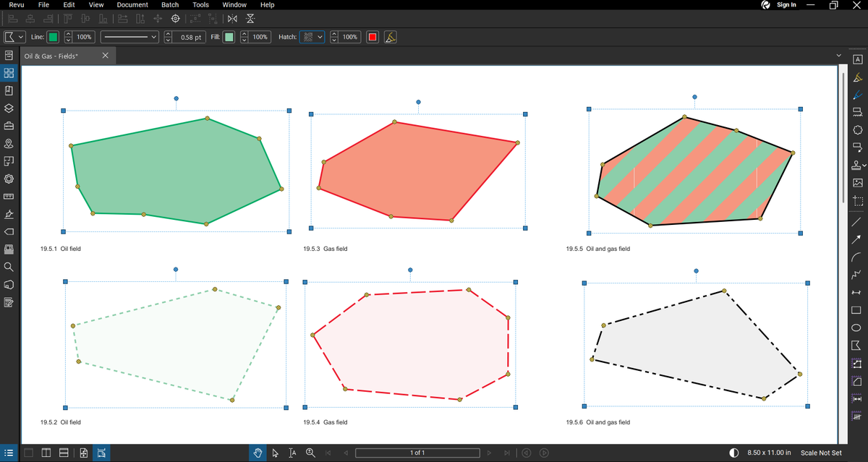
Task: Click the Align Left icon in the alignment toolbar
Action: coord(14,19)
